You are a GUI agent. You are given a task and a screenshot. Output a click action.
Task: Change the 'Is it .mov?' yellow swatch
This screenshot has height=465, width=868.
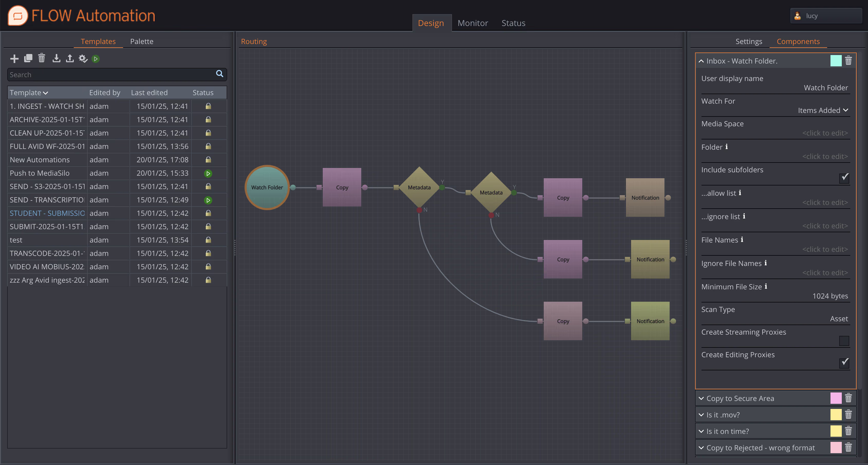click(836, 414)
